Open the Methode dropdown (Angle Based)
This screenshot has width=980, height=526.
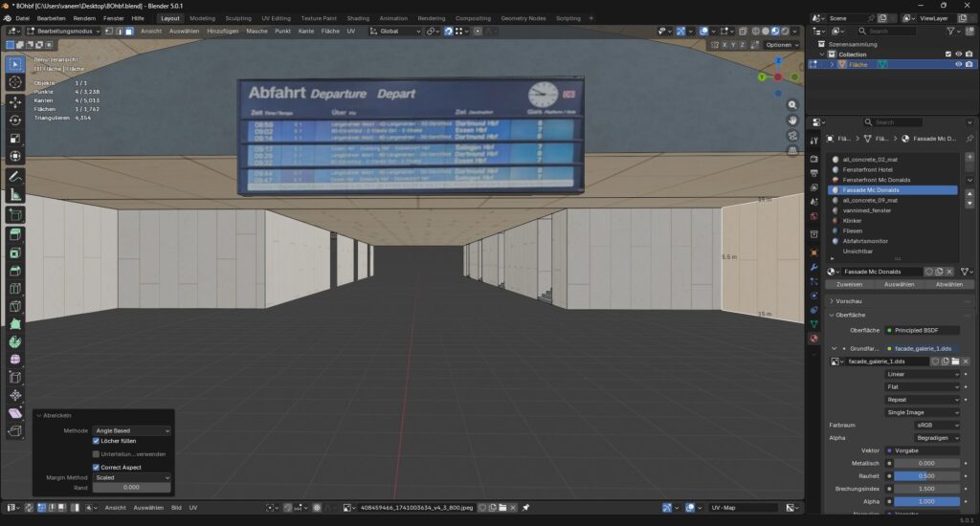(131, 431)
